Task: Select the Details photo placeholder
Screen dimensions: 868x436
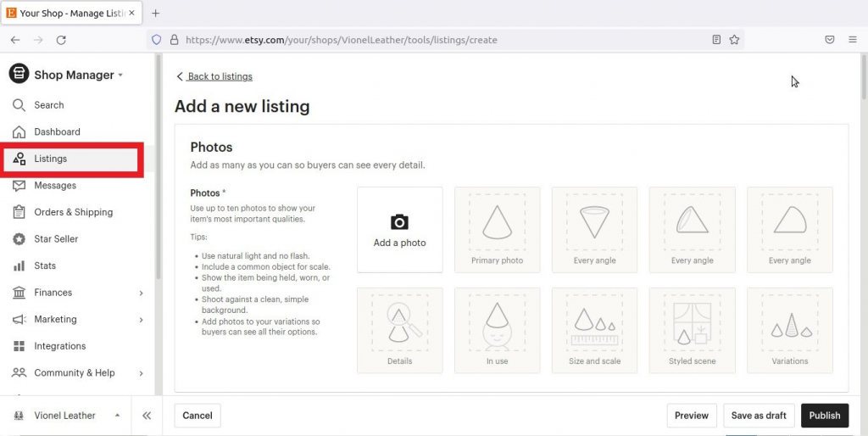Action: (x=400, y=330)
